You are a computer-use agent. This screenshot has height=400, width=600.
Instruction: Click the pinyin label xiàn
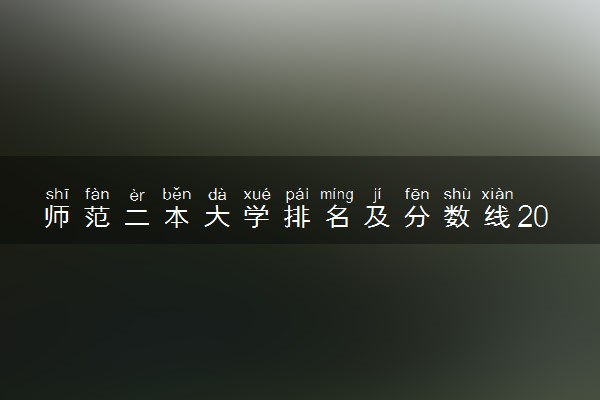coord(497,194)
